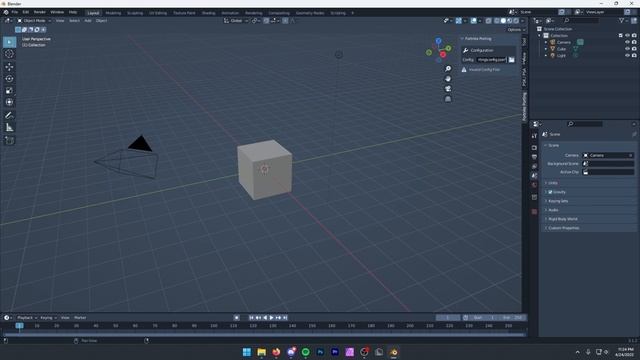Select the Transform tool

pos(9,102)
